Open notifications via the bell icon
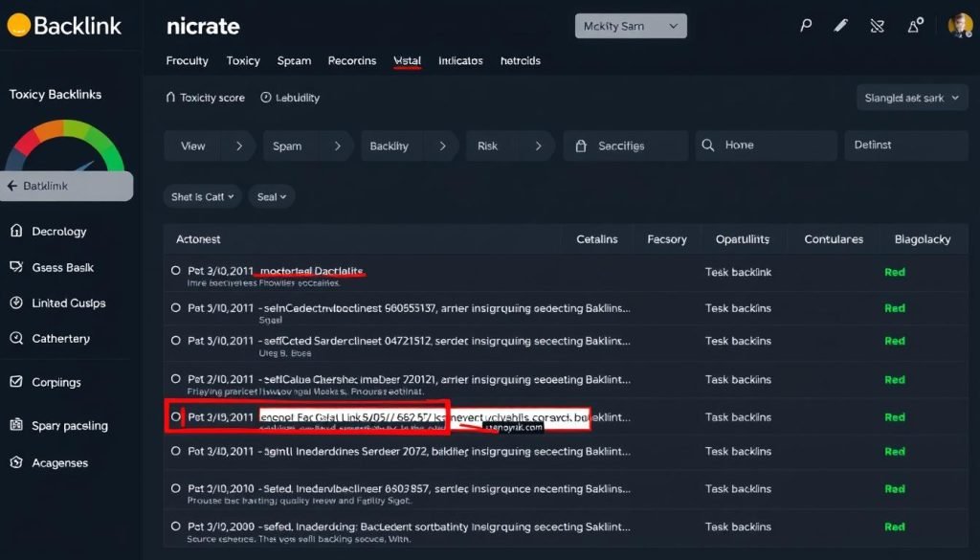The height and width of the screenshot is (560, 980). pyautogui.click(x=916, y=25)
